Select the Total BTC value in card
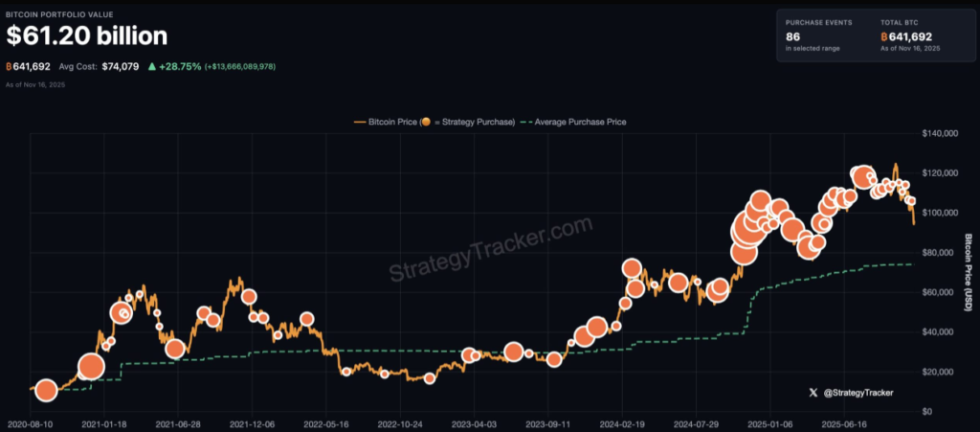The image size is (980, 432). (911, 36)
